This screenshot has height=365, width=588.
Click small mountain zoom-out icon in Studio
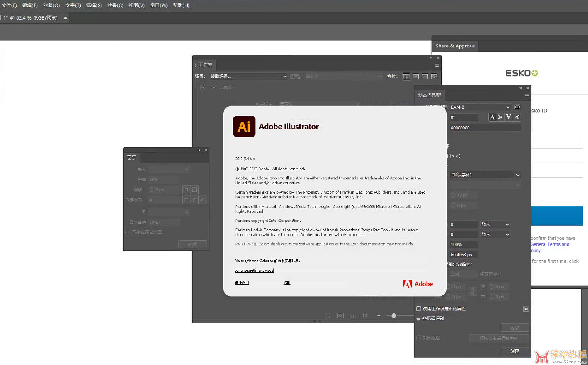click(x=378, y=315)
